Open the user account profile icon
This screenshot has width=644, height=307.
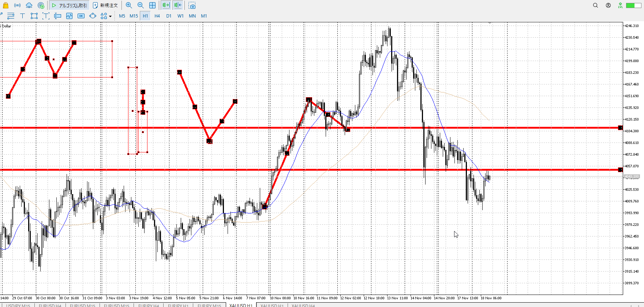coord(608,5)
